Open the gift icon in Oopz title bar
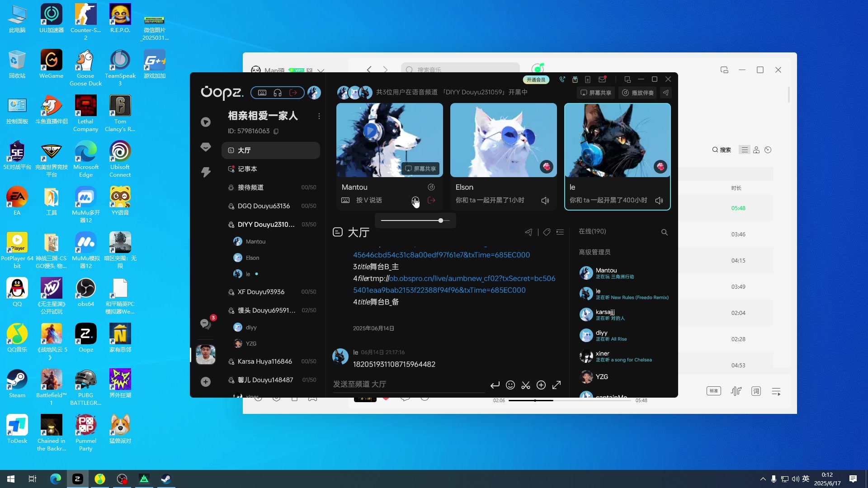The height and width of the screenshot is (488, 868). (x=575, y=80)
